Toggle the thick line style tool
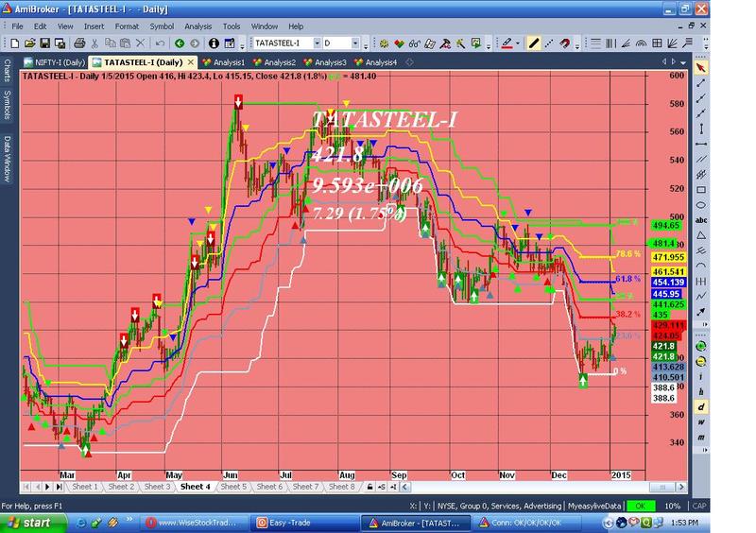Image resolution: width=756 pixels, height=533 pixels. [533, 43]
